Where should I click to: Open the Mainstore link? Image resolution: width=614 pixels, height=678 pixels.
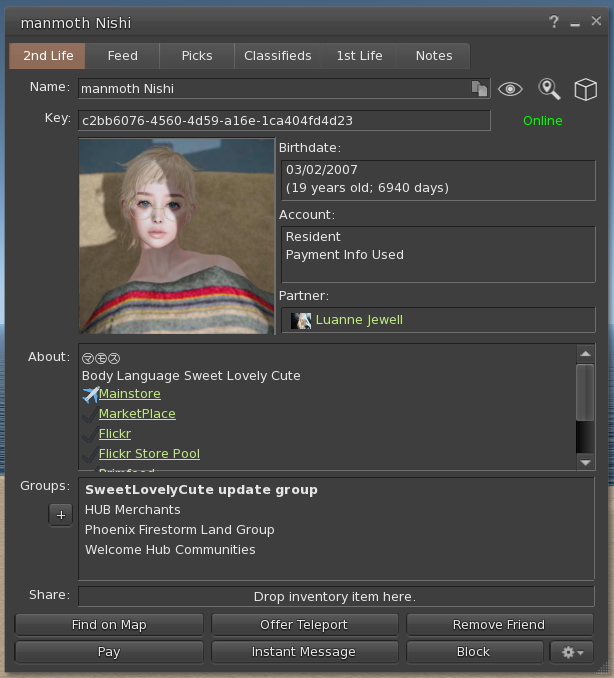click(x=130, y=394)
